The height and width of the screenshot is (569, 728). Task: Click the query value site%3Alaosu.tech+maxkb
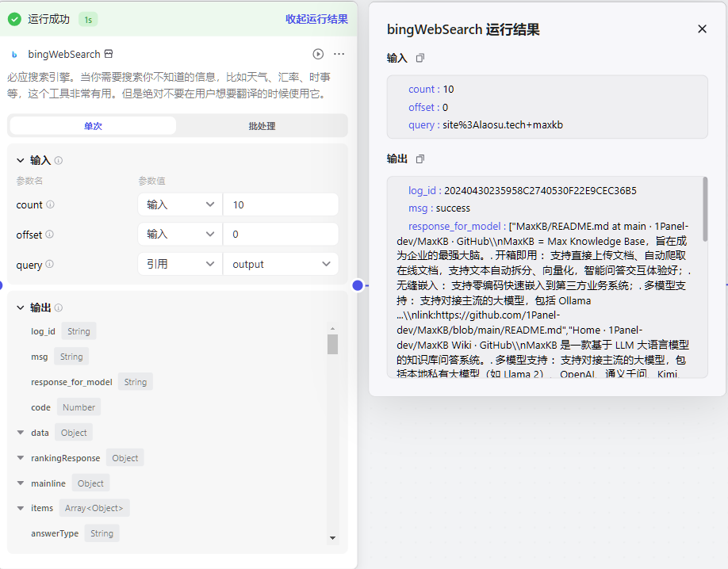503,125
